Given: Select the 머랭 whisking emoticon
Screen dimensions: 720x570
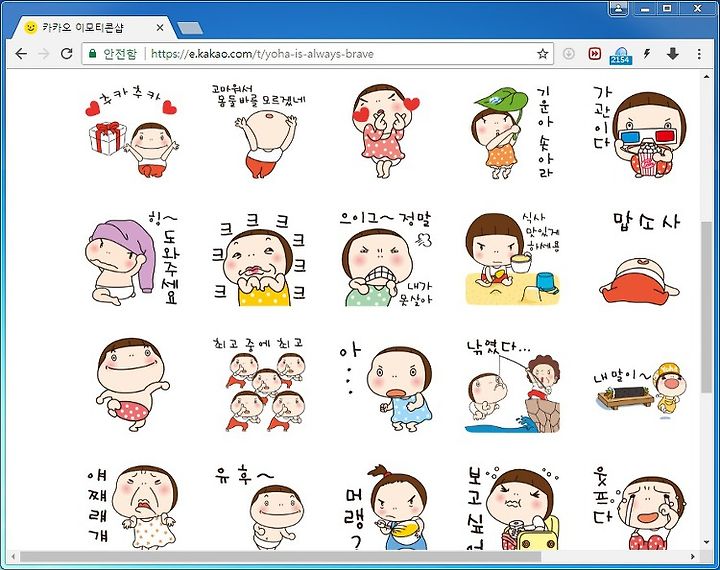Looking at the screenshot, I should (x=386, y=508).
